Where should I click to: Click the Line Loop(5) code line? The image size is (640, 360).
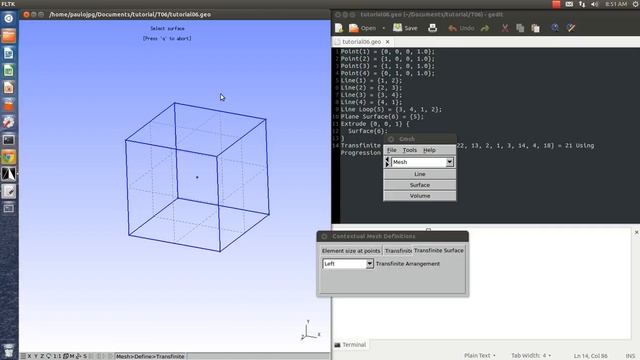click(391, 109)
